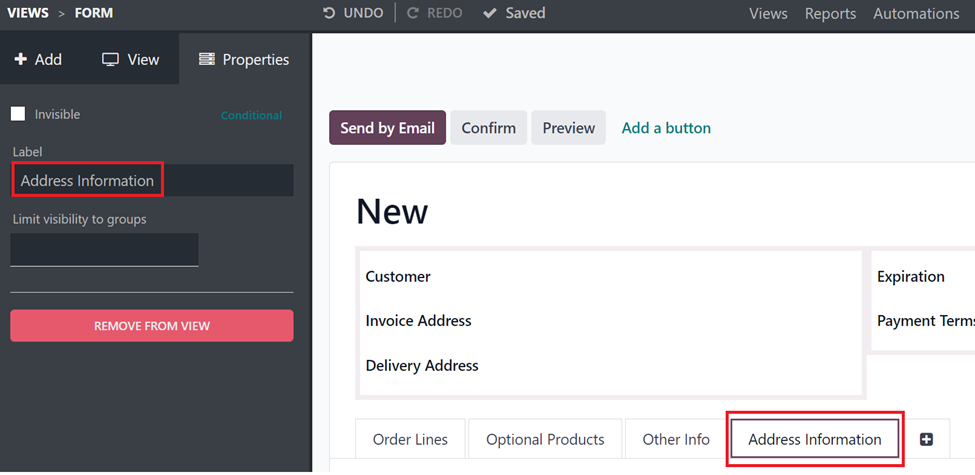Image resolution: width=975 pixels, height=475 pixels.
Task: Click the Remove From View button
Action: 152,326
